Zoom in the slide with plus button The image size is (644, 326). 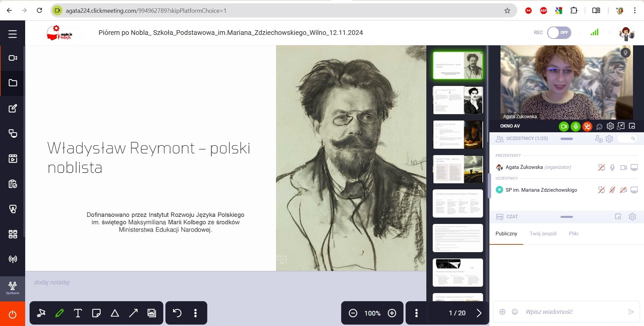(392, 313)
